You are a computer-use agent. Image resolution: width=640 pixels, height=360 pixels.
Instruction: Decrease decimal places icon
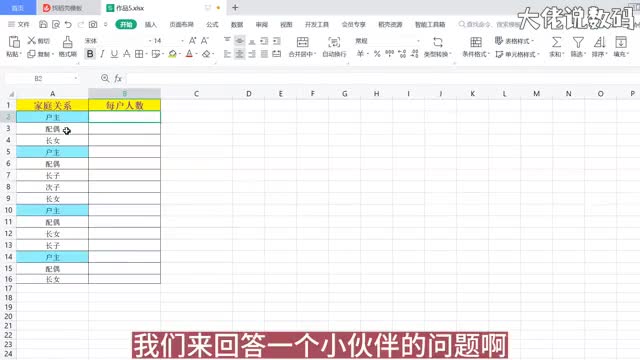[415, 54]
